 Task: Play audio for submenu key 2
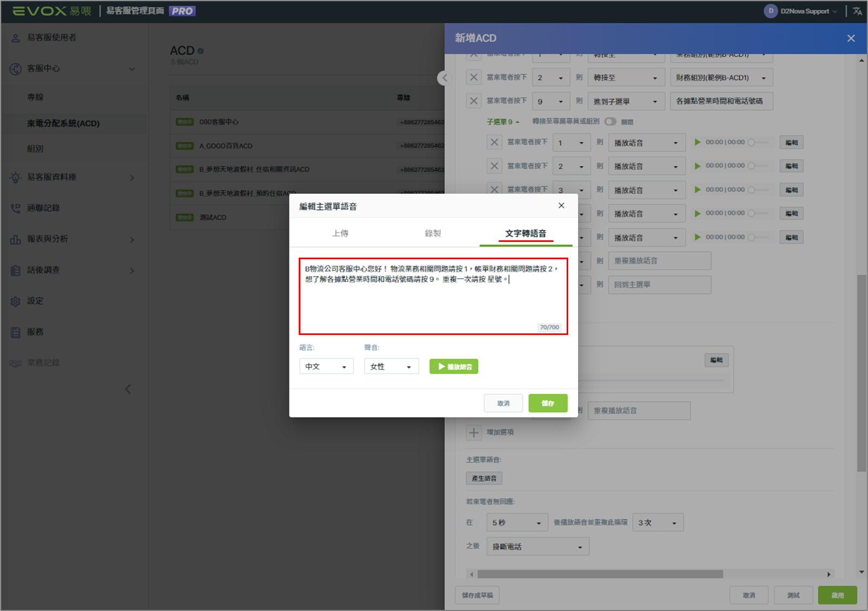(698, 166)
